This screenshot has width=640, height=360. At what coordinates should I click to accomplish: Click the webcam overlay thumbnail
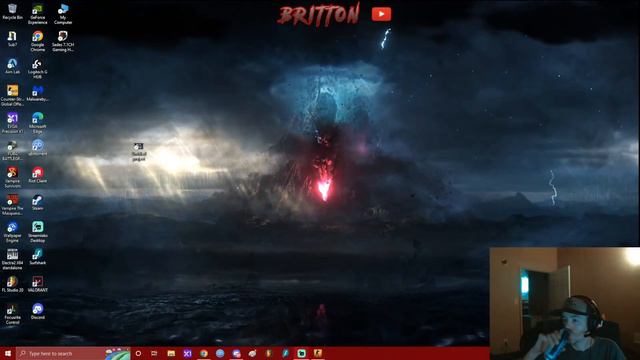click(565, 303)
